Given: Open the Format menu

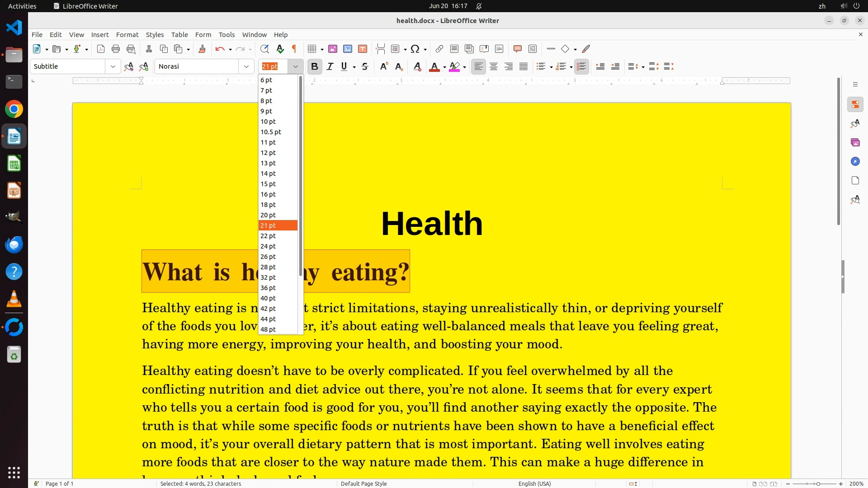Looking at the screenshot, I should (127, 34).
